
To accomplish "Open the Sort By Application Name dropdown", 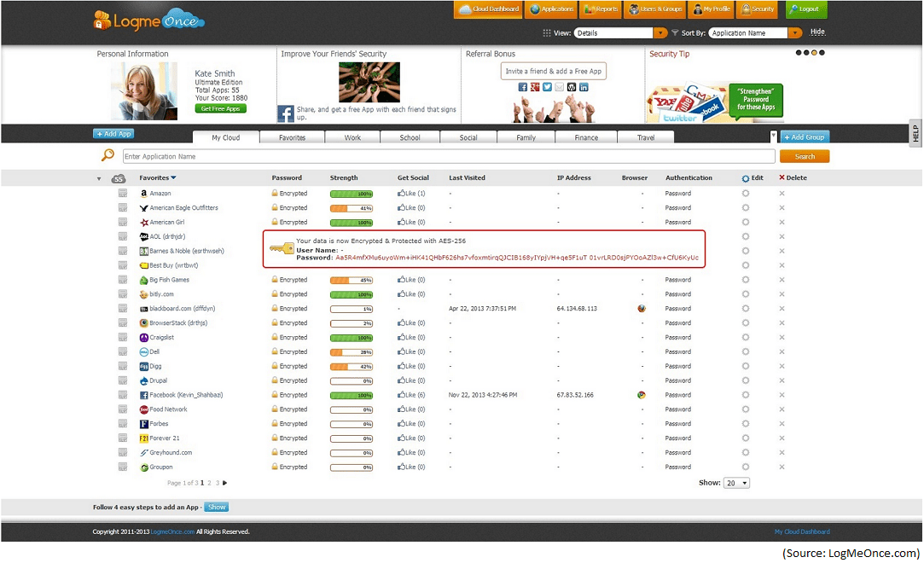I will [x=755, y=33].
